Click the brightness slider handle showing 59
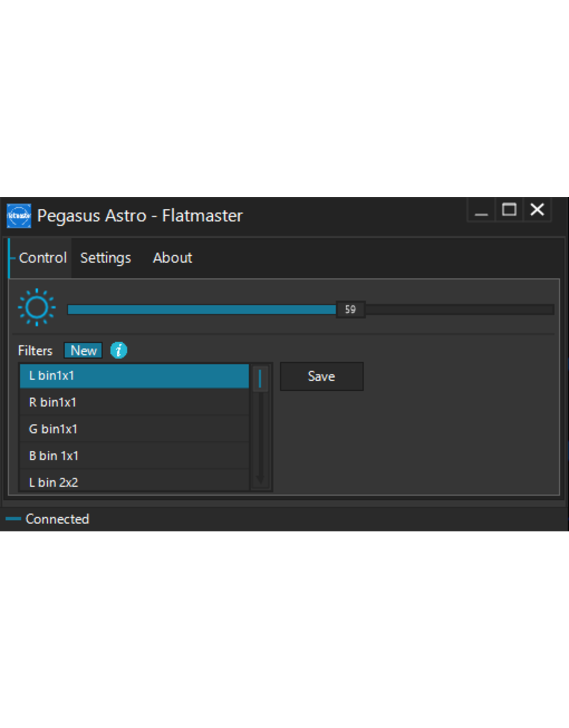Screen dimensions: 569x728 [x=350, y=309]
